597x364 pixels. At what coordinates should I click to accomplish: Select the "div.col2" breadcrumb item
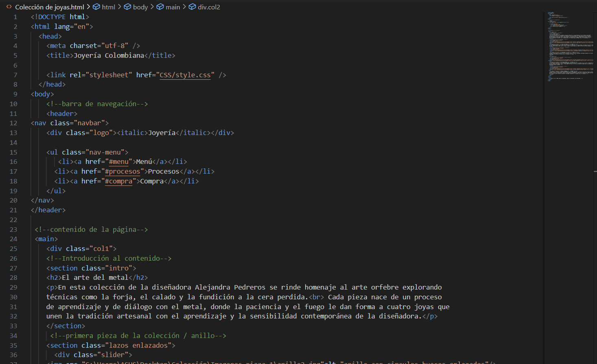205,7
